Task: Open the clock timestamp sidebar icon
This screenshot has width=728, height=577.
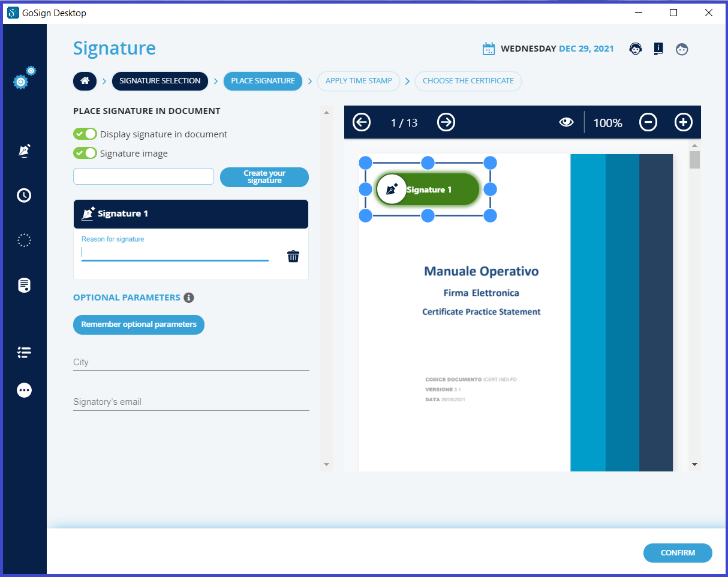Action: [24, 196]
